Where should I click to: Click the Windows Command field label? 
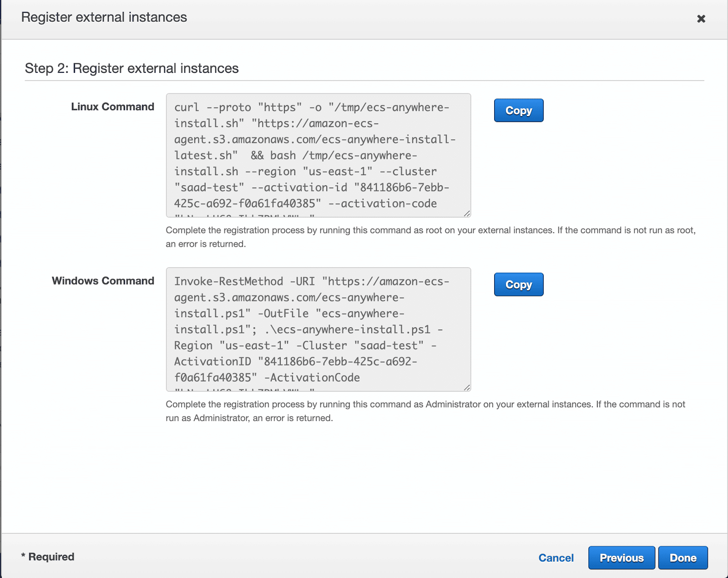[x=102, y=281]
